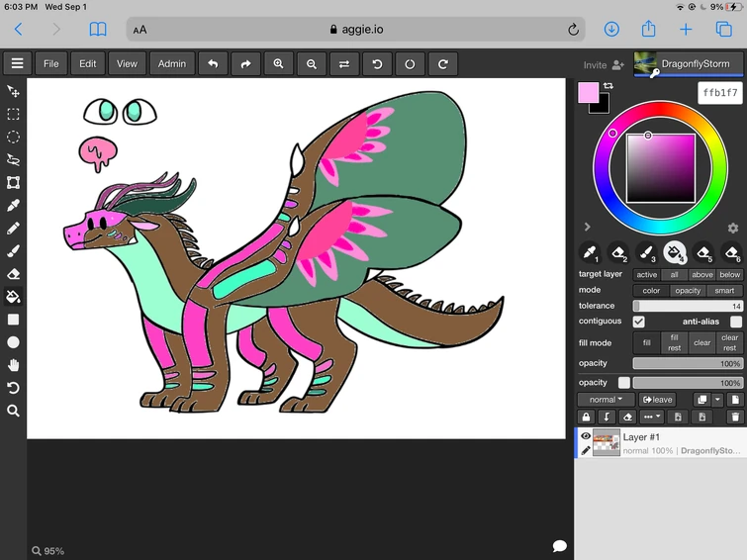Flip the canvas view horizontally

tap(344, 64)
